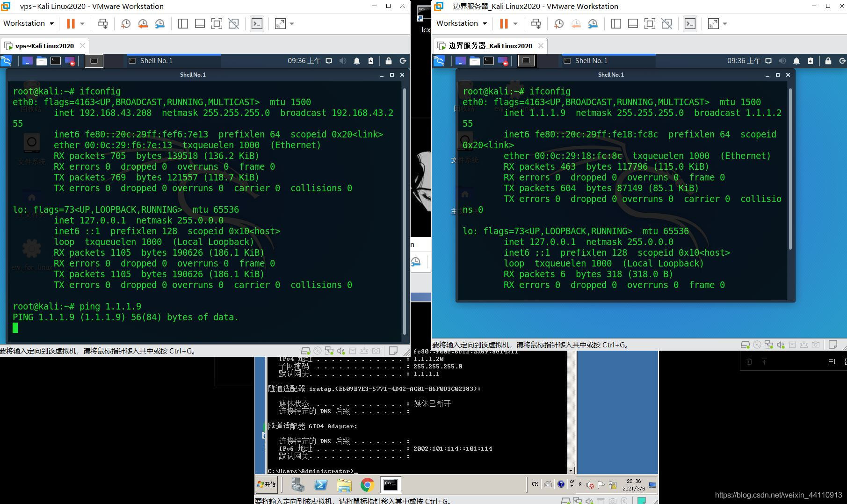This screenshot has width=847, height=504.
Task: Expand stretch options dropdown in 边界服务器 window
Action: click(725, 23)
